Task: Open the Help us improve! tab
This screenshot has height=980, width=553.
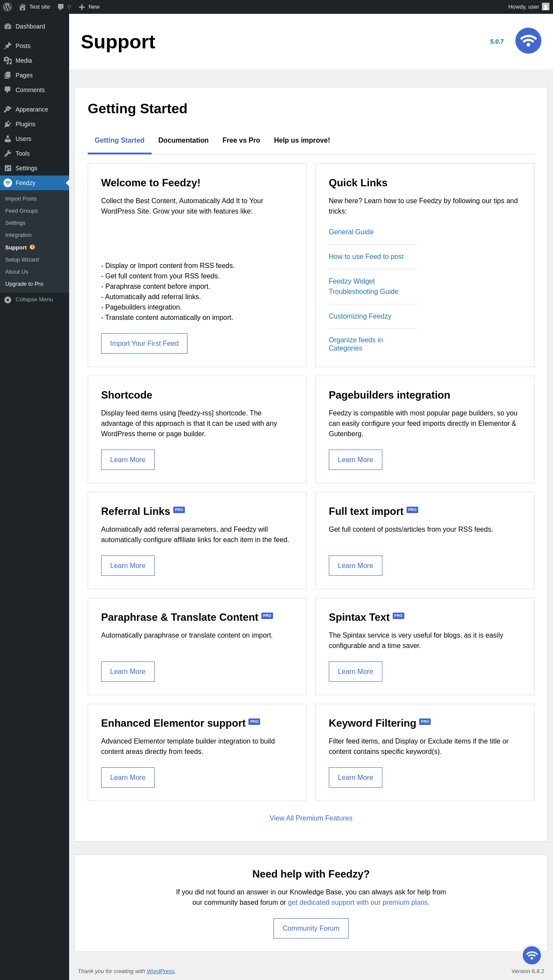Action: pyautogui.click(x=302, y=140)
